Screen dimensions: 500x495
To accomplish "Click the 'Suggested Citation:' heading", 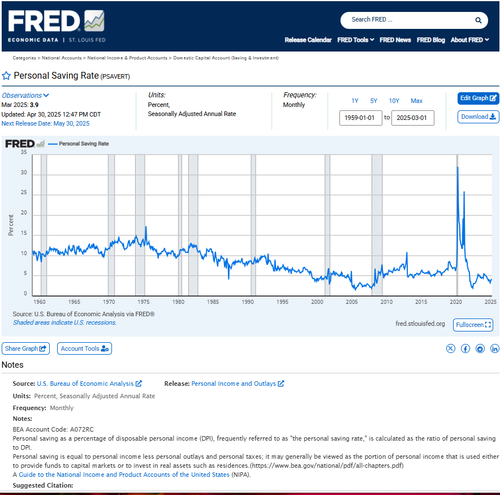I will click(43, 486).
